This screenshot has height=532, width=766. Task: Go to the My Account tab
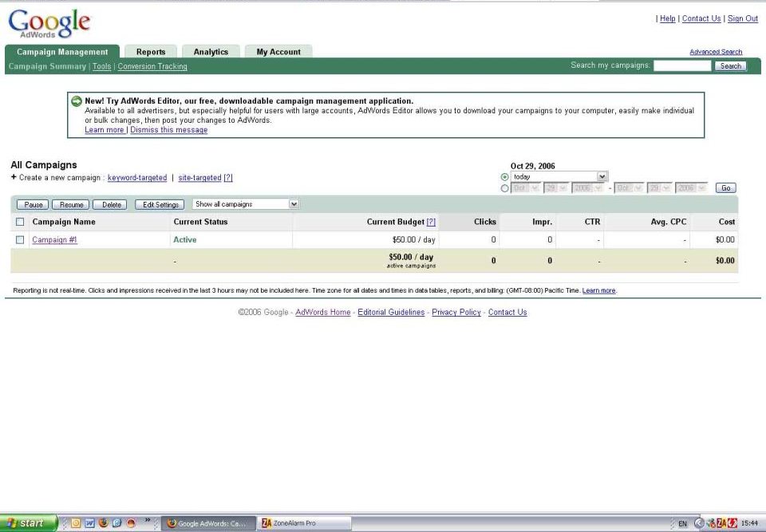pos(278,52)
